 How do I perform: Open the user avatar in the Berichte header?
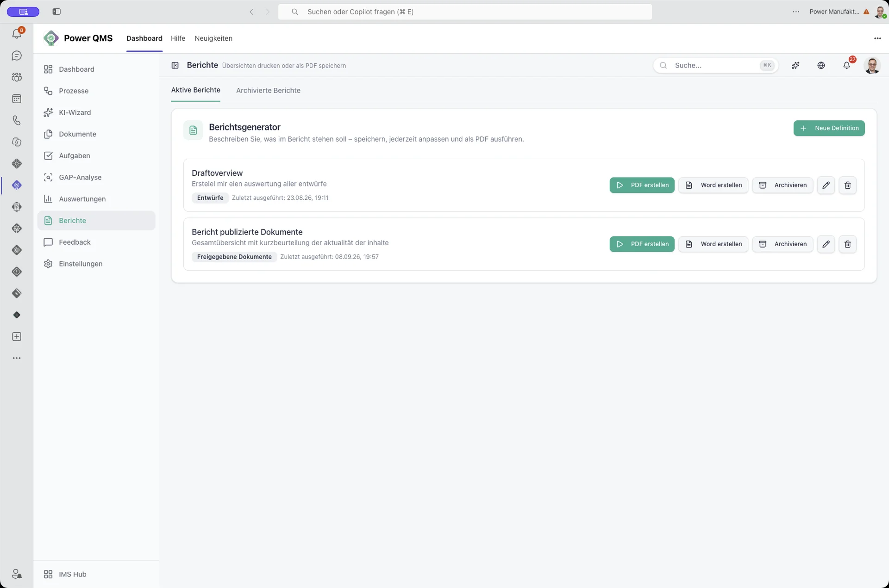[872, 65]
